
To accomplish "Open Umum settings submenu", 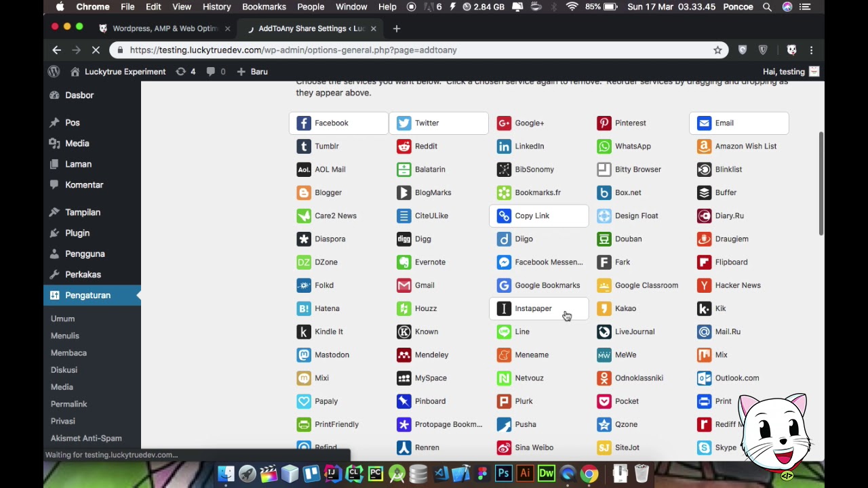I will [x=62, y=319].
